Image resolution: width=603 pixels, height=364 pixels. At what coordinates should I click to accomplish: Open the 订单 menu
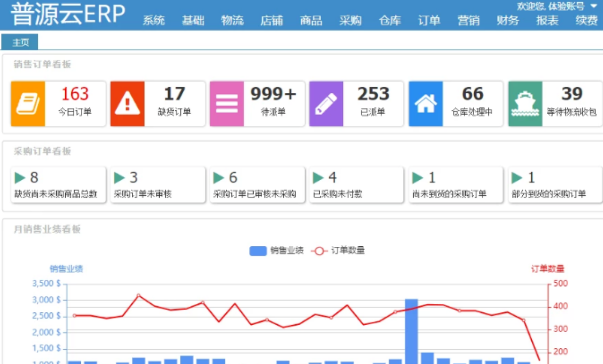point(429,20)
